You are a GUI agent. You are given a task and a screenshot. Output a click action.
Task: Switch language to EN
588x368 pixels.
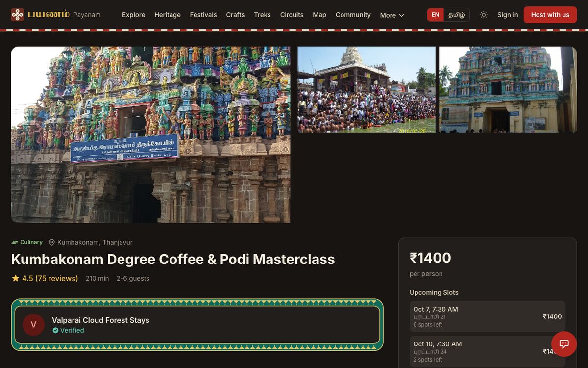pyautogui.click(x=435, y=15)
